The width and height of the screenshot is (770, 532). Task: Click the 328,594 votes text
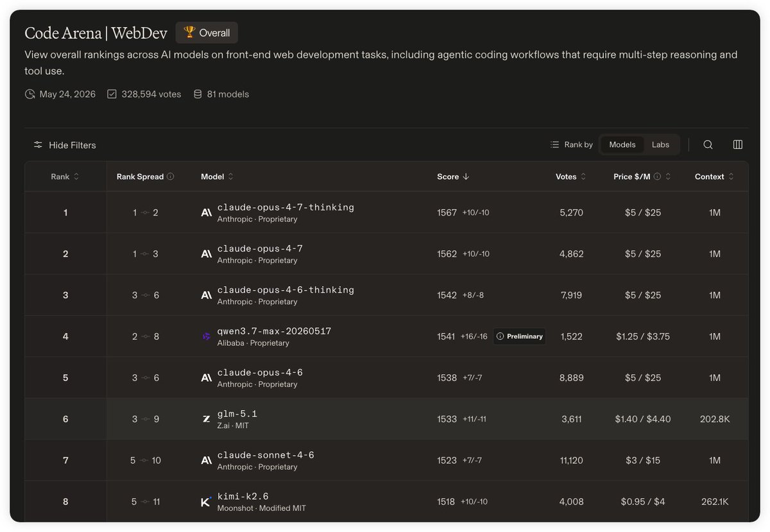(151, 94)
